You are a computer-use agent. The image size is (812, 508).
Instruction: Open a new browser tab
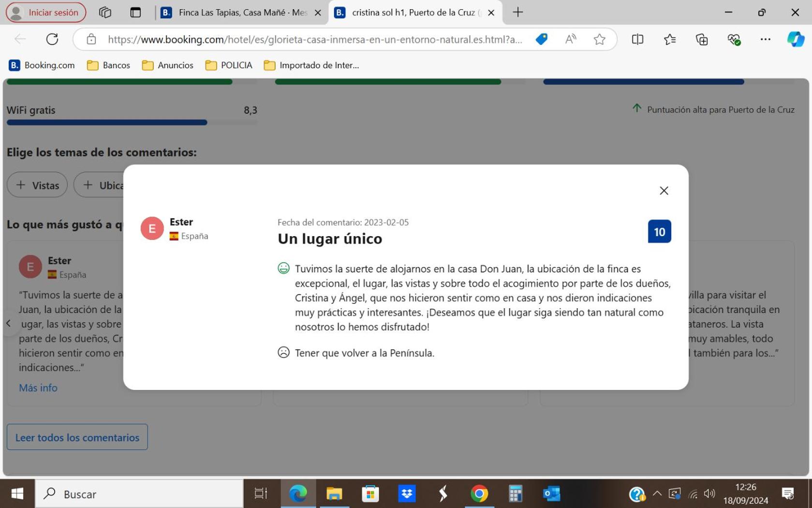(518, 13)
